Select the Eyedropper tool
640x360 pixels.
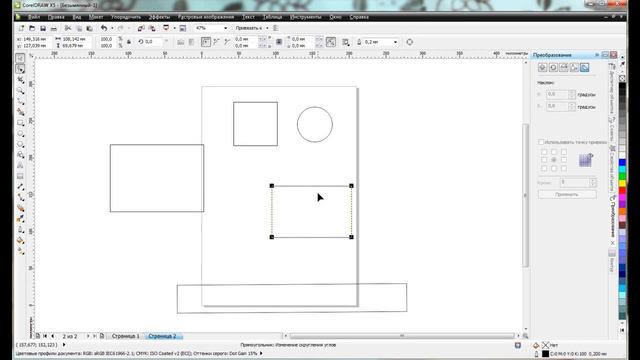[x=20, y=219]
